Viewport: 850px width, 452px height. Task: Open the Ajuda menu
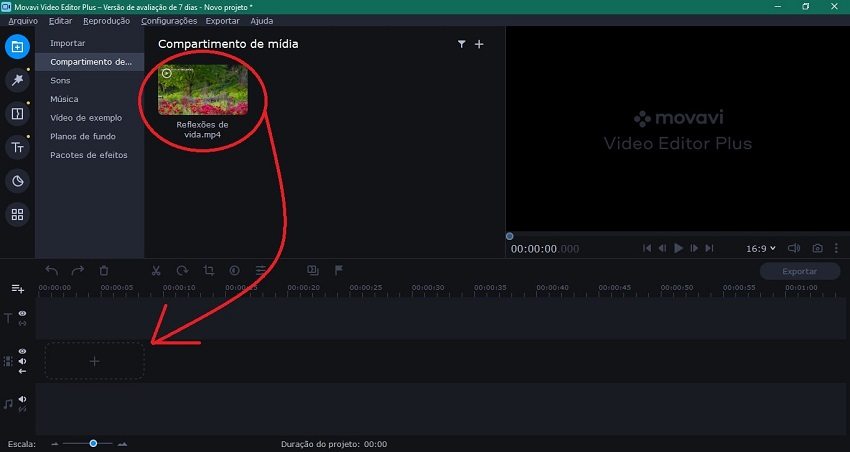pos(261,21)
